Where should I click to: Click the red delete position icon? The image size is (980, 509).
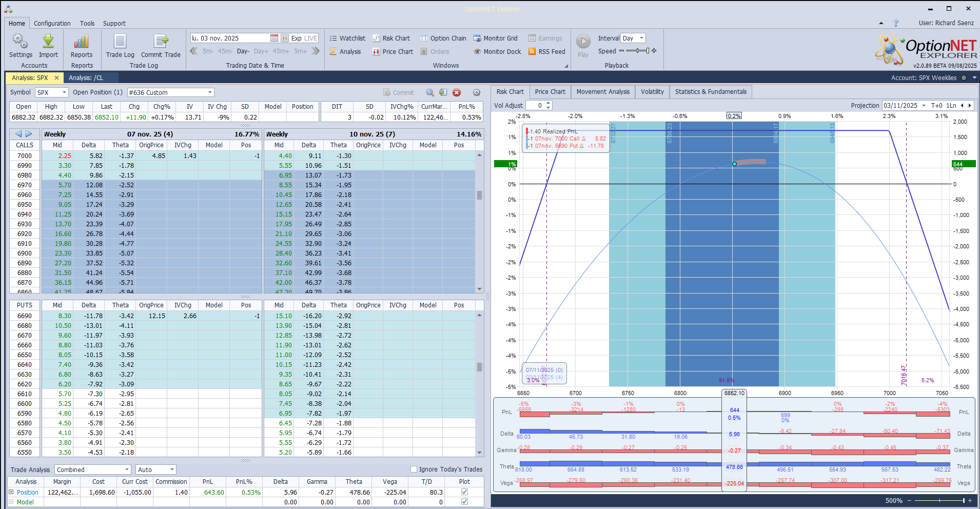pyautogui.click(x=457, y=92)
